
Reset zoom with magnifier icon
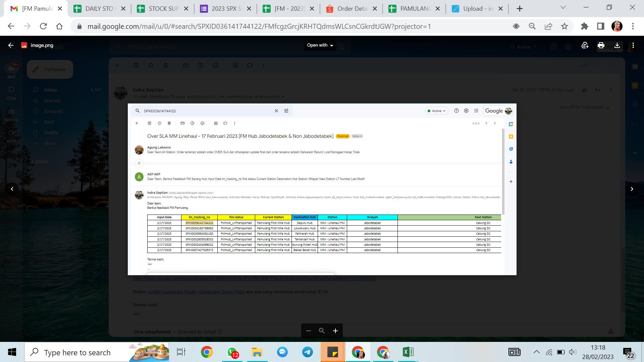point(322,331)
